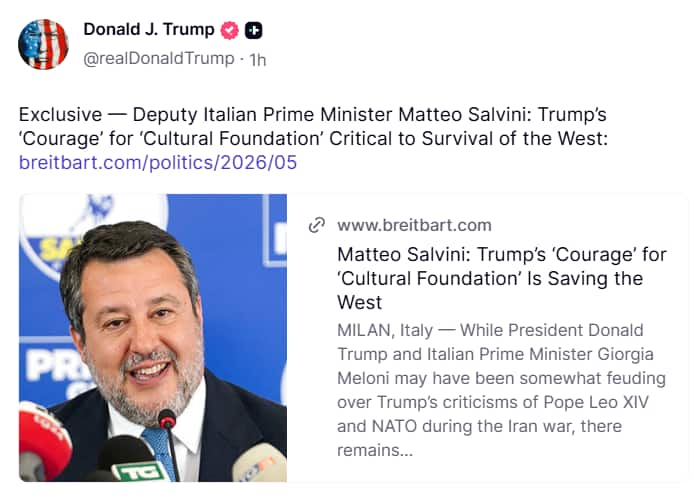Screen dimensions: 693x504
Task: Click the red foam microphone in photo
Action: [x=43, y=440]
